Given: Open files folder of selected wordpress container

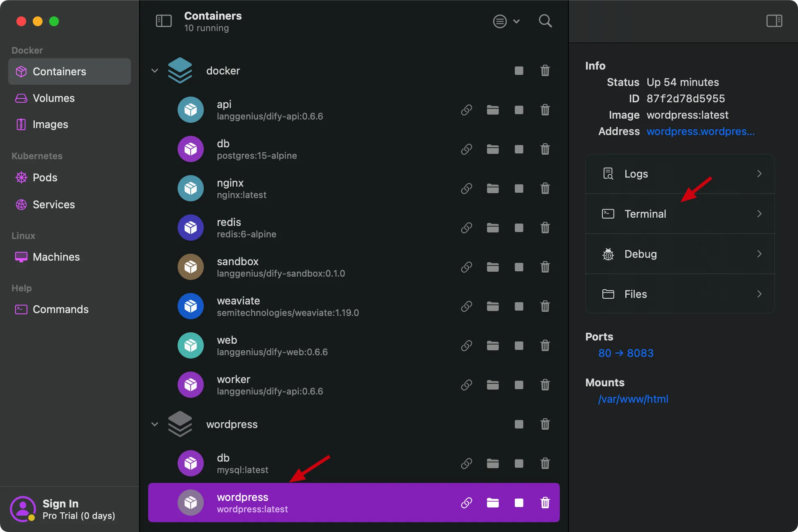Looking at the screenshot, I should click(493, 503).
